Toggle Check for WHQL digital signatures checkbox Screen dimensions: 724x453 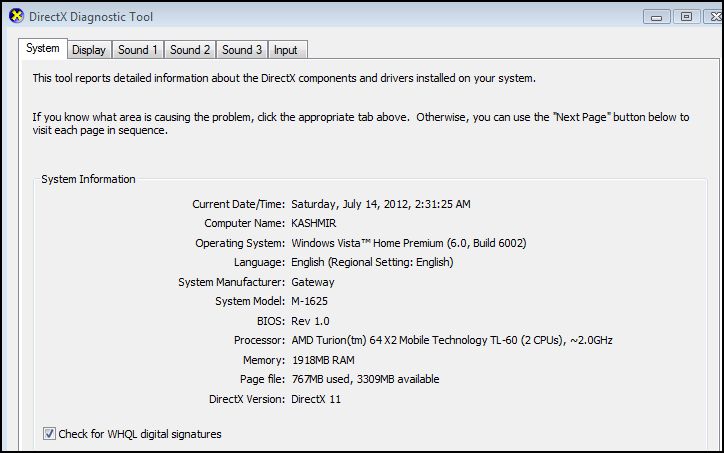click(49, 434)
